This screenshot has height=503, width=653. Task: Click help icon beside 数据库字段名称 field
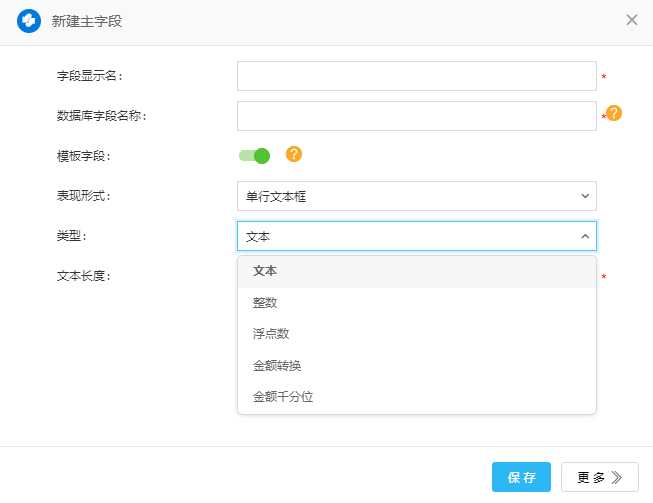tap(614, 114)
